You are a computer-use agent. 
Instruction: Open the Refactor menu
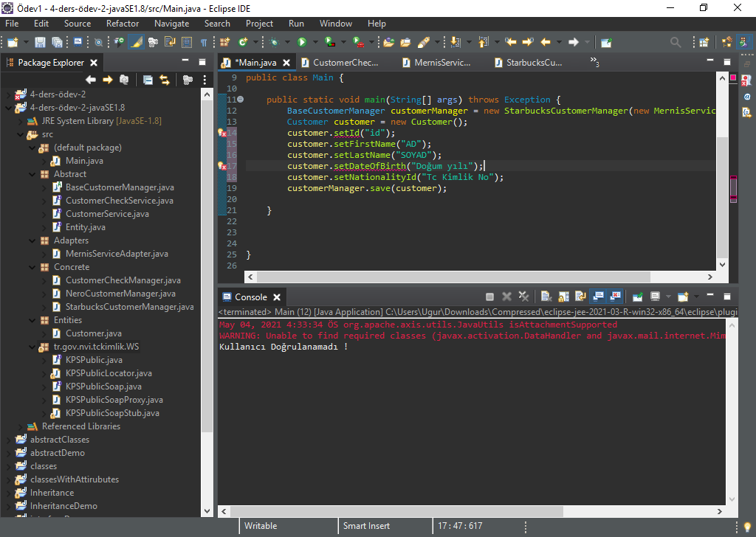coord(122,24)
